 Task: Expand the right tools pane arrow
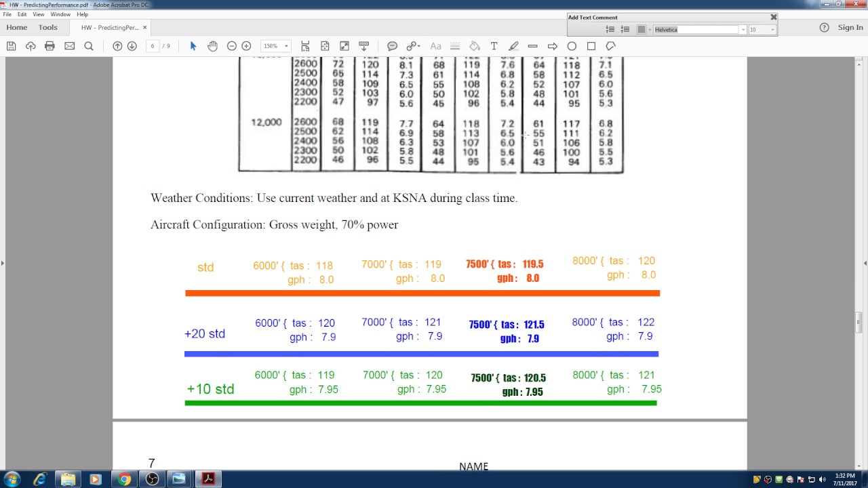point(865,263)
